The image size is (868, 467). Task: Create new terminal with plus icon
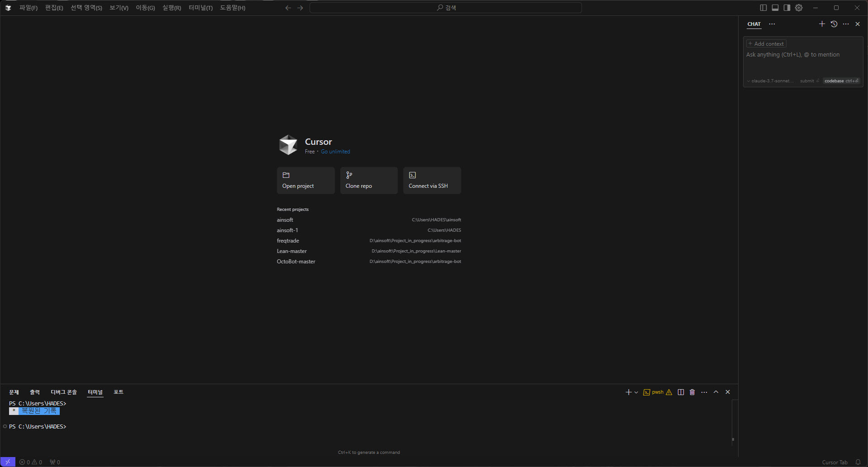(x=628, y=392)
